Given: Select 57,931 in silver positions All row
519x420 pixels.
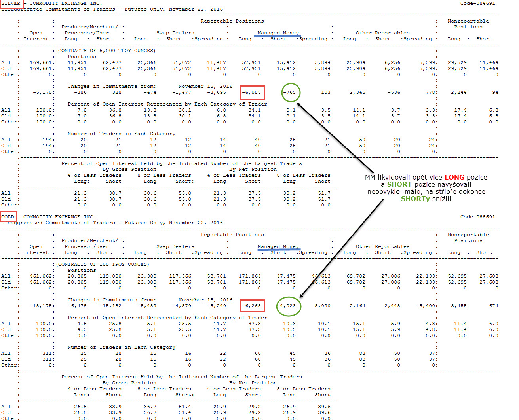Looking at the screenshot, I should (x=251, y=62).
